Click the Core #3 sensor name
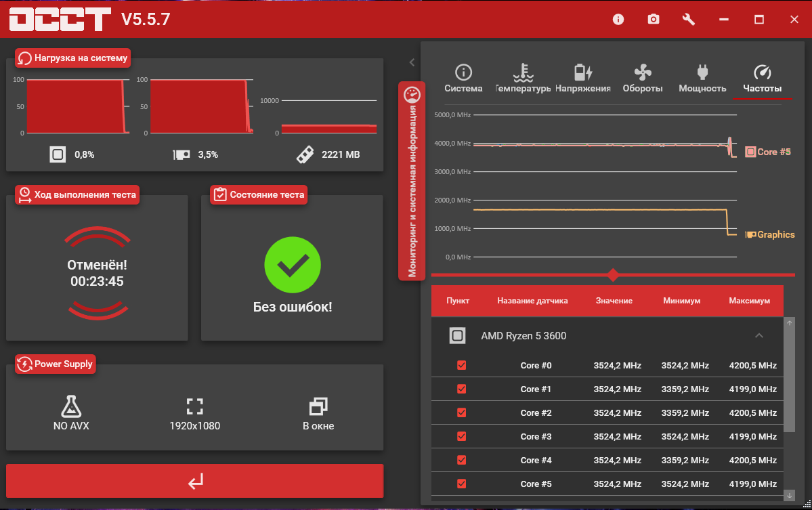The height and width of the screenshot is (510, 812). pyautogui.click(x=536, y=436)
